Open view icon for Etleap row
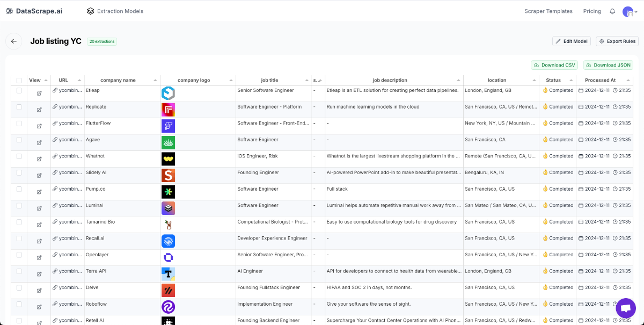Screen dimensions: 644x325 pos(39,93)
